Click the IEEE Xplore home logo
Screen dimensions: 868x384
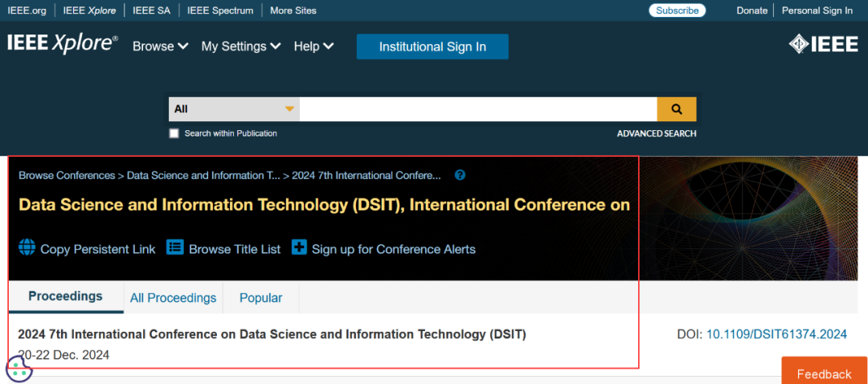point(63,45)
